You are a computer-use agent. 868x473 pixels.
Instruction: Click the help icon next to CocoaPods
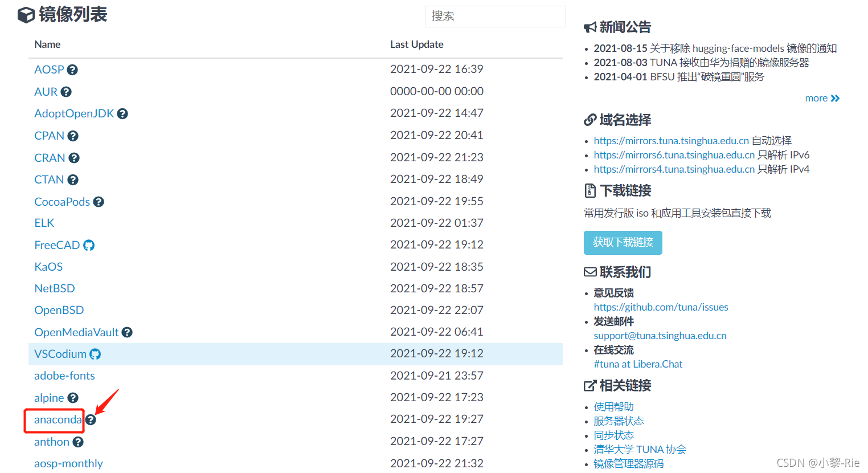[x=99, y=202]
